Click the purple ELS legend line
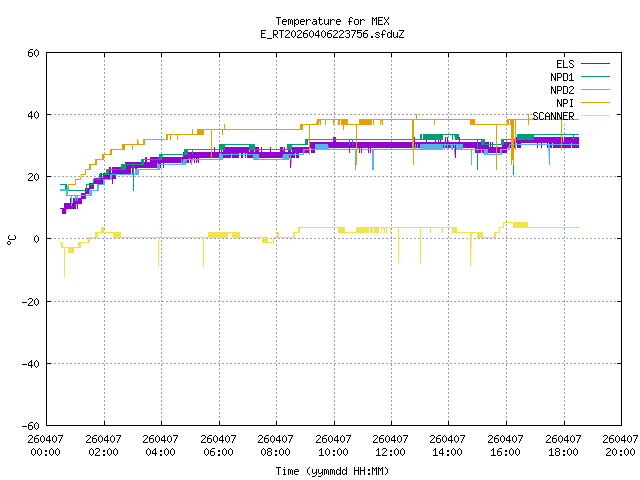Viewport: 640px width, 480px height. 595,64
